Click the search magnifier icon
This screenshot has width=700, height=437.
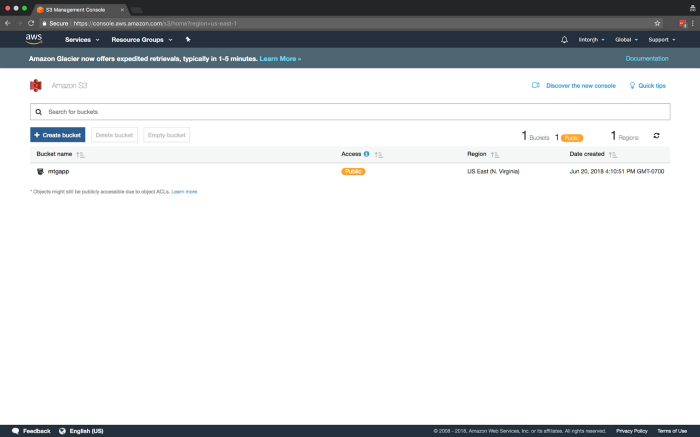pyautogui.click(x=39, y=112)
